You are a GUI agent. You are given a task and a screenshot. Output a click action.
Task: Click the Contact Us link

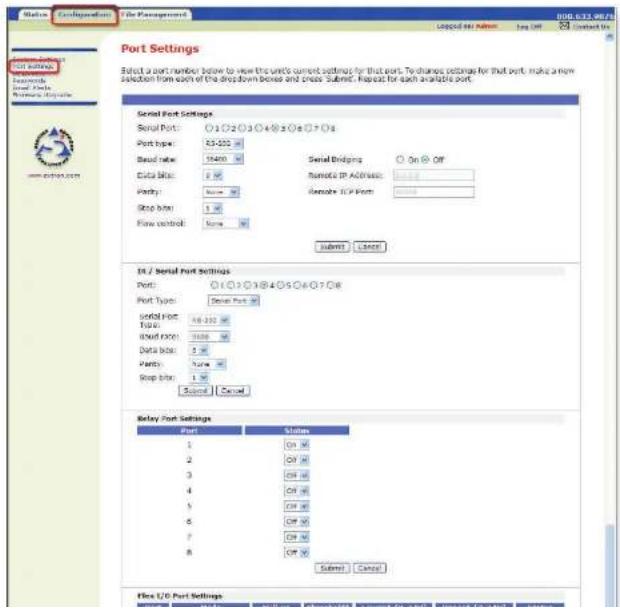592,26
